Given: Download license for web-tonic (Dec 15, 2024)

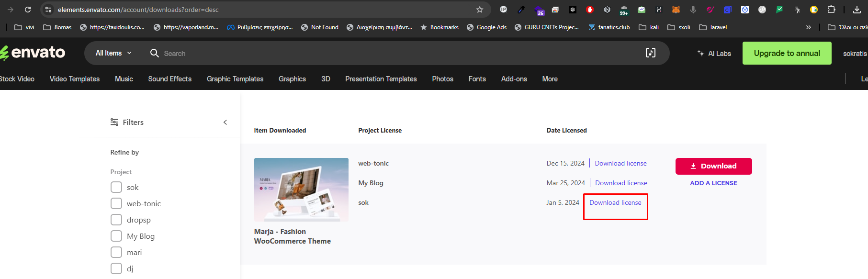Looking at the screenshot, I should pyautogui.click(x=620, y=163).
